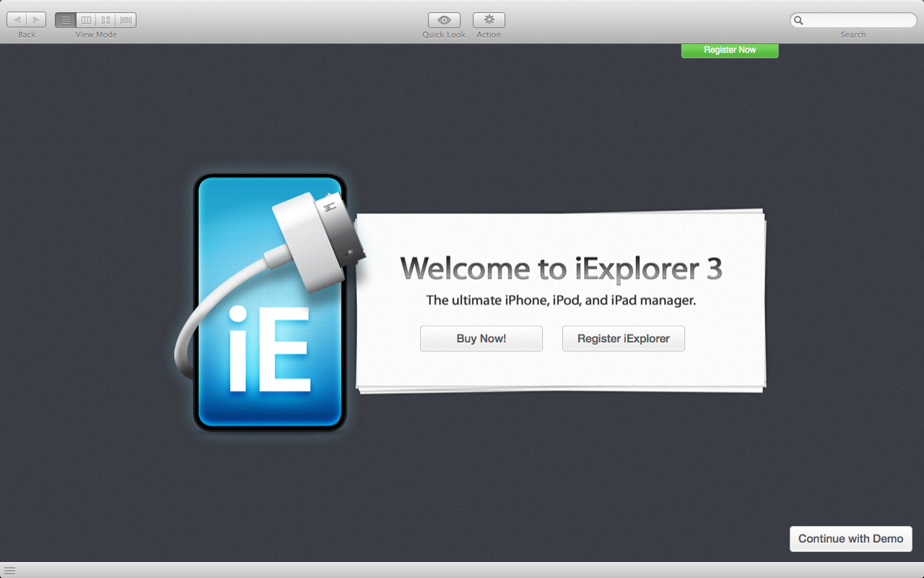This screenshot has width=924, height=578.
Task: Click Continue with Demo
Action: pyautogui.click(x=851, y=539)
